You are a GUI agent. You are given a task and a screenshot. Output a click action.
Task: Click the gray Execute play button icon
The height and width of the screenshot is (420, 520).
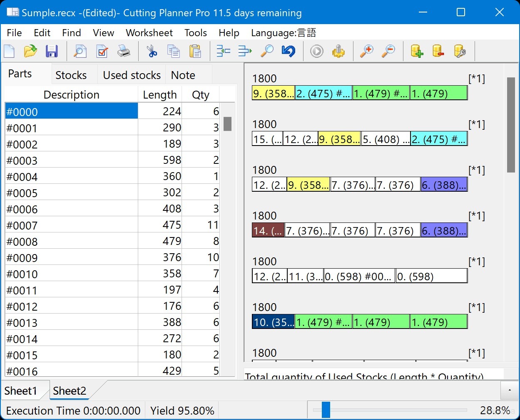[x=317, y=51]
